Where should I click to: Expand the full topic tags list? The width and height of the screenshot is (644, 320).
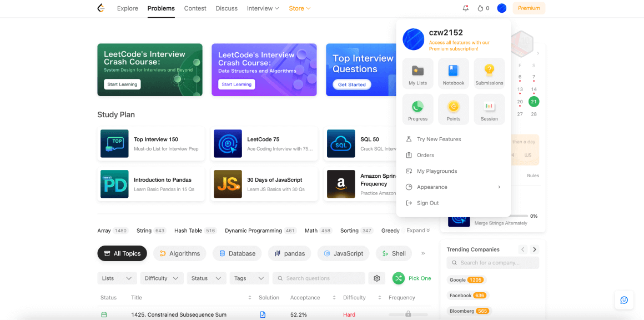coord(418,231)
